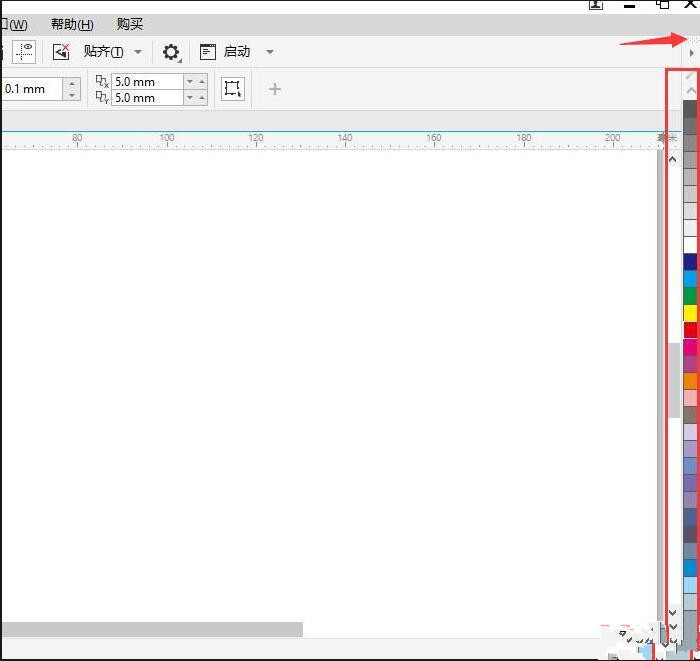
Task: Pick the magenta color swatch
Action: tap(690, 347)
